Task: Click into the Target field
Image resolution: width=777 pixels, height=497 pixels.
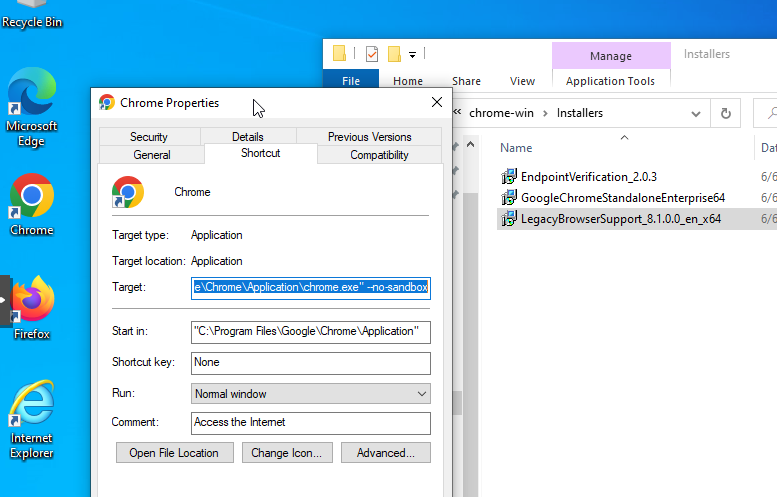Action: click(311, 288)
